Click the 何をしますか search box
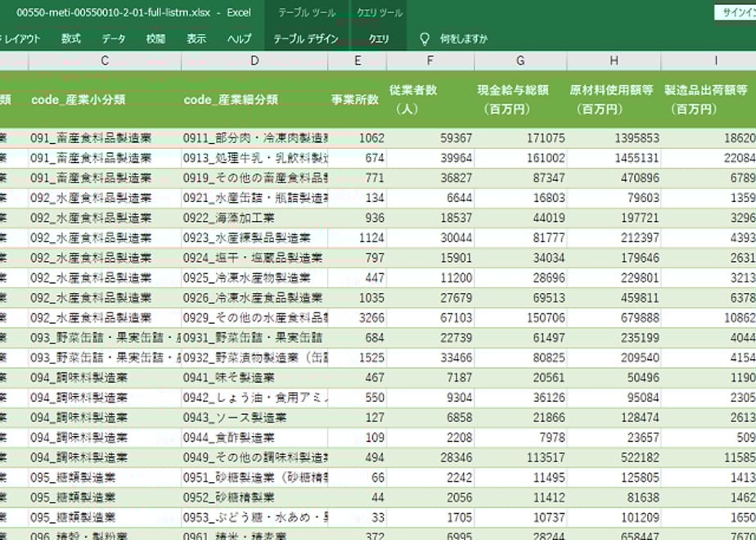Screen dimensions: 756x540 463,39
